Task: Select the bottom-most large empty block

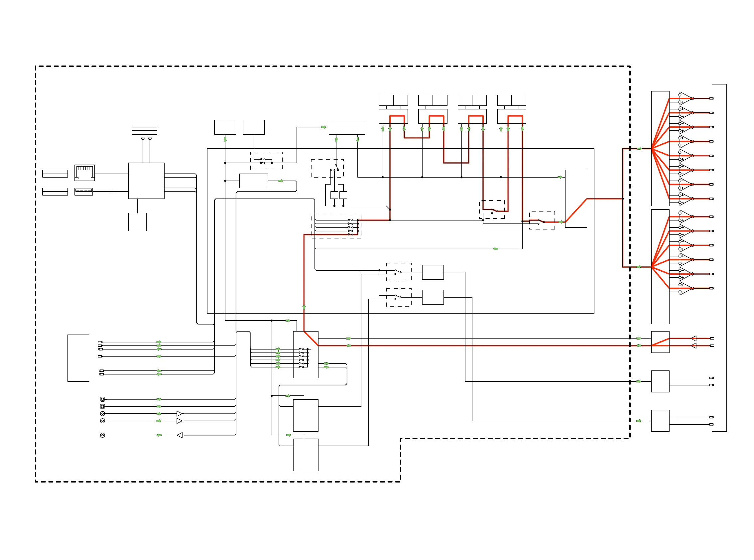Action: tap(305, 455)
